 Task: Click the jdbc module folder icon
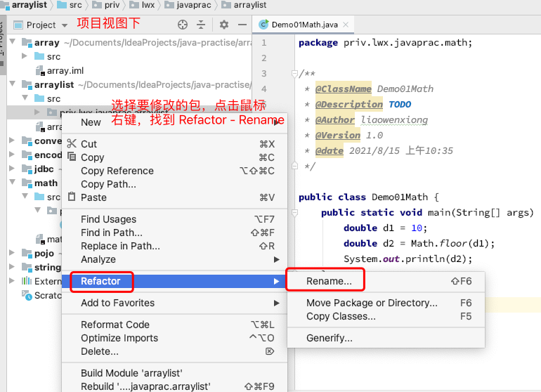pos(27,169)
